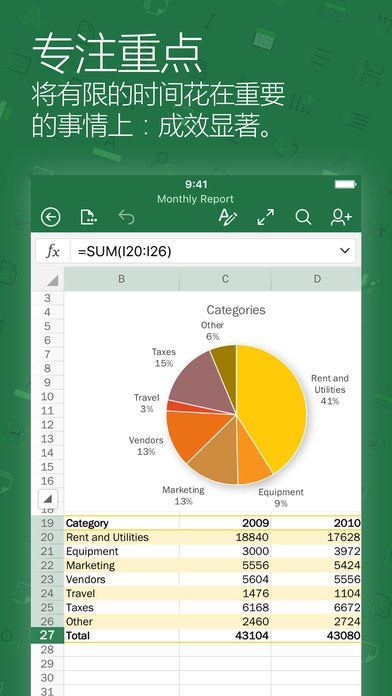
Task: Select column D header
Action: (x=316, y=279)
